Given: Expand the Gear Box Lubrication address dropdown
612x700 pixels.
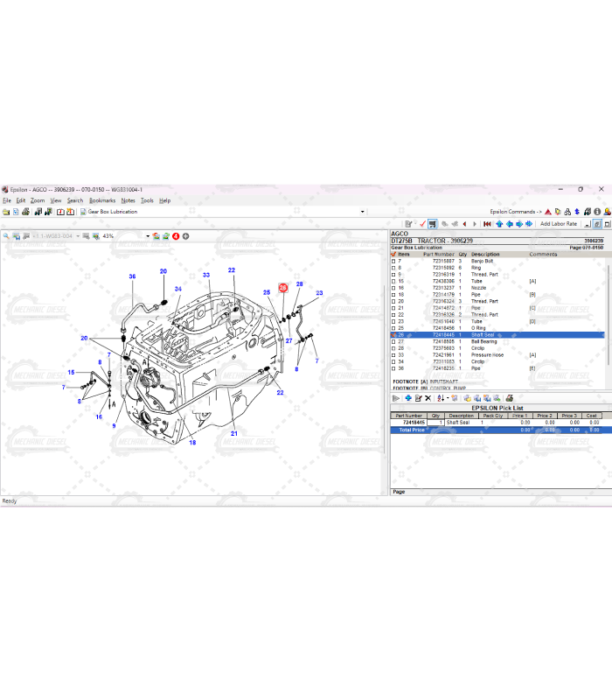Looking at the screenshot, I should [x=362, y=212].
